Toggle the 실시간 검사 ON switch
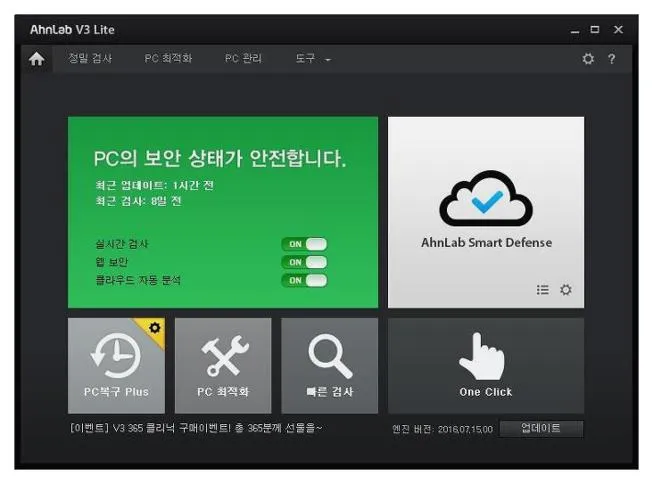 click(304, 244)
